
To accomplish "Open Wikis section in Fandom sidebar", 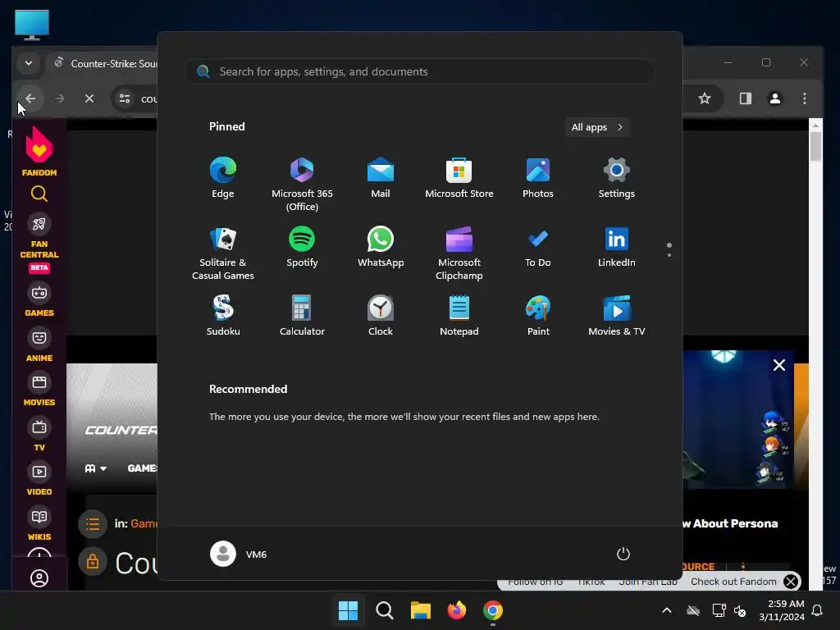I will pyautogui.click(x=39, y=524).
